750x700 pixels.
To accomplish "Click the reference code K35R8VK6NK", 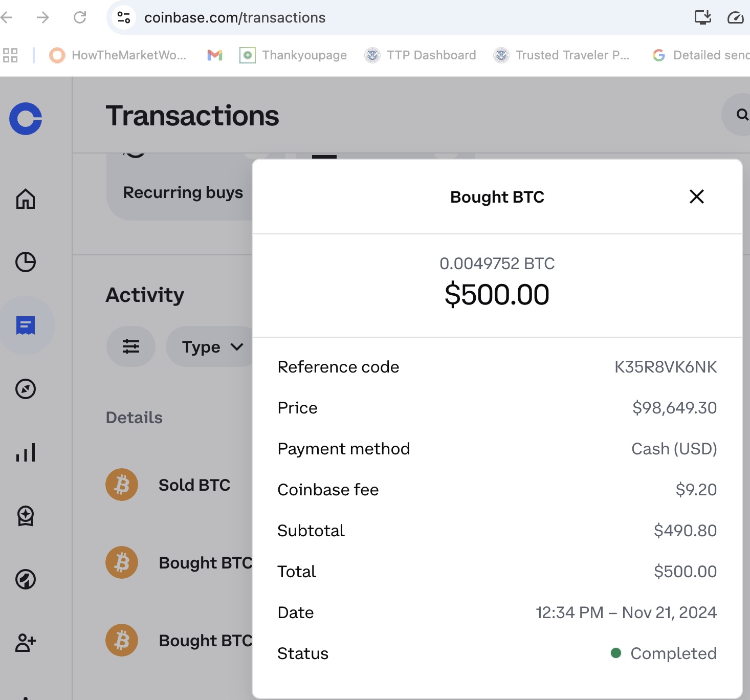I will click(x=666, y=366).
